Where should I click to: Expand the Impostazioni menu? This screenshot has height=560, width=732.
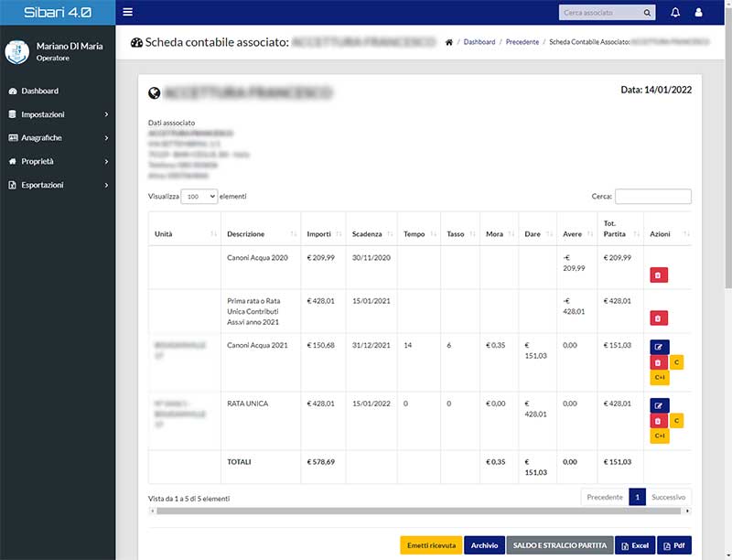58,114
